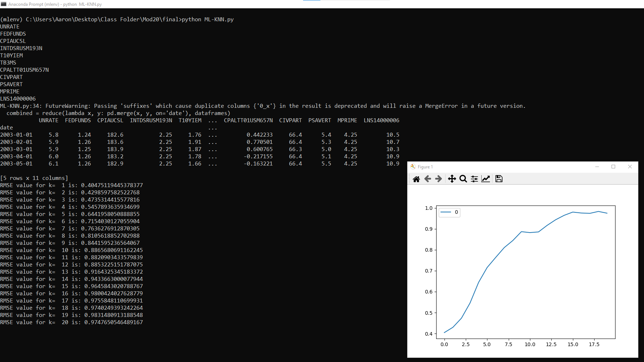
Task: Click the UNRATE output line
Action: pos(10,27)
